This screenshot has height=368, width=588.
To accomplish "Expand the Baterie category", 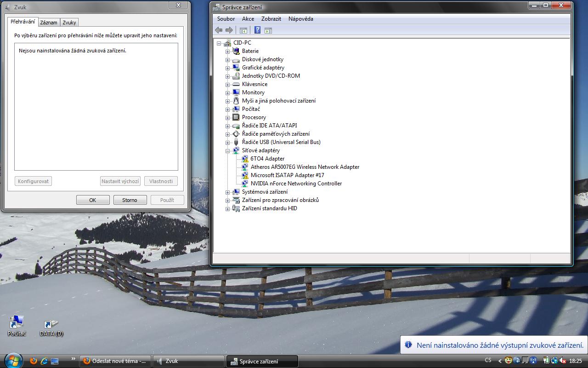I will pyautogui.click(x=227, y=51).
